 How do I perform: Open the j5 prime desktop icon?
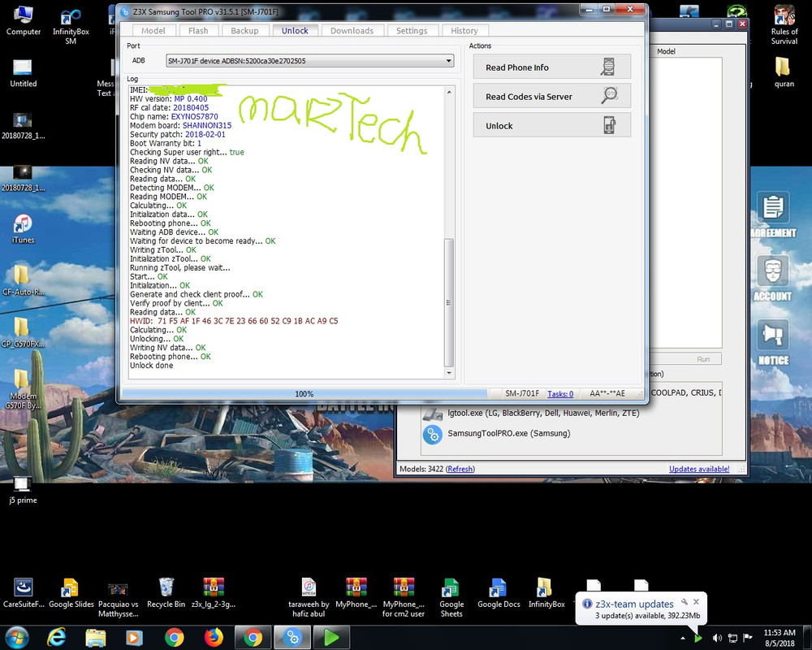click(x=23, y=490)
